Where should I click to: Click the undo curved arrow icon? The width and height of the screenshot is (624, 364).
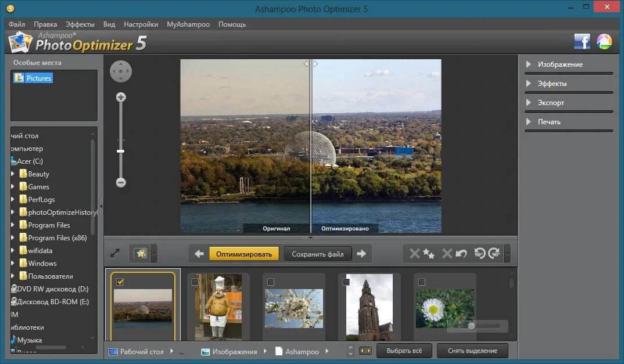[461, 254]
